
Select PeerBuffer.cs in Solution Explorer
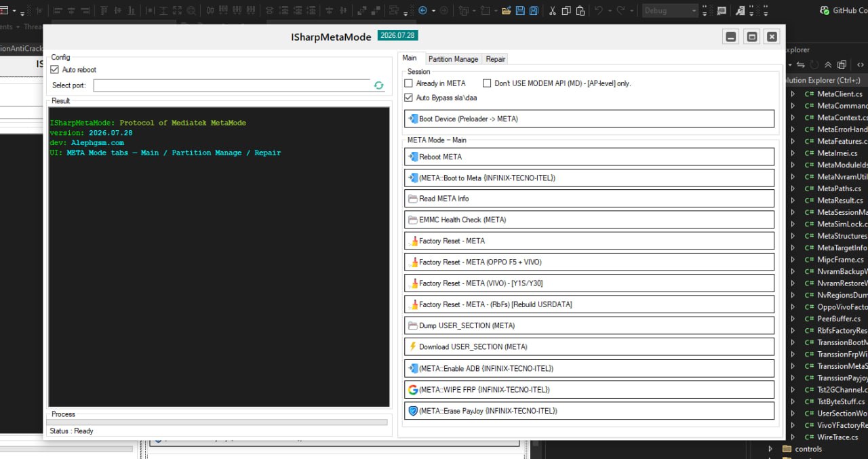point(839,319)
